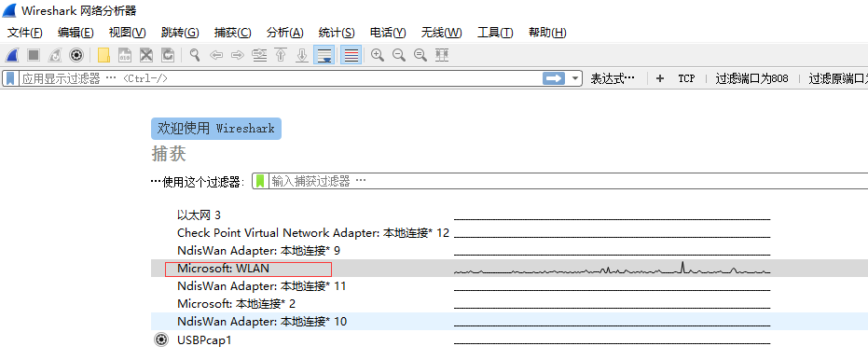Click the zoom in magnifier icon
The height and width of the screenshot is (360, 868).
point(378,55)
